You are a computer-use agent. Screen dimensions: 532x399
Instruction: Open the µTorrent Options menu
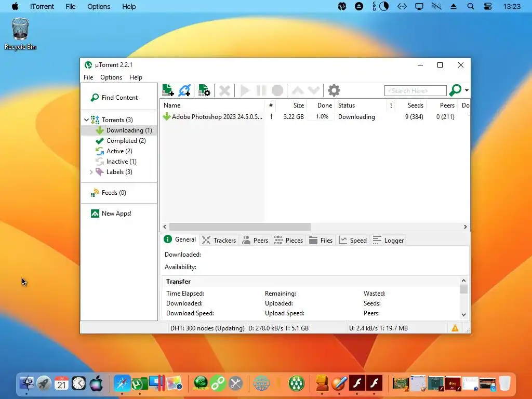[x=111, y=77]
